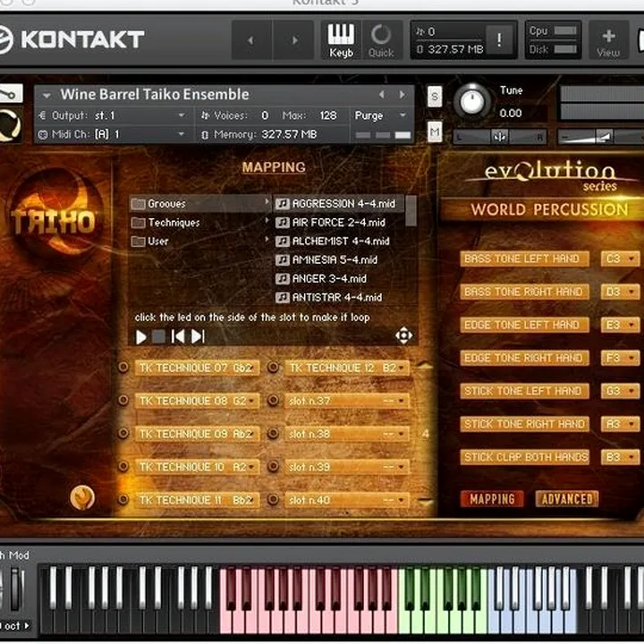Click the Grooves folder icon
The height and width of the screenshot is (644, 644).
(x=138, y=204)
